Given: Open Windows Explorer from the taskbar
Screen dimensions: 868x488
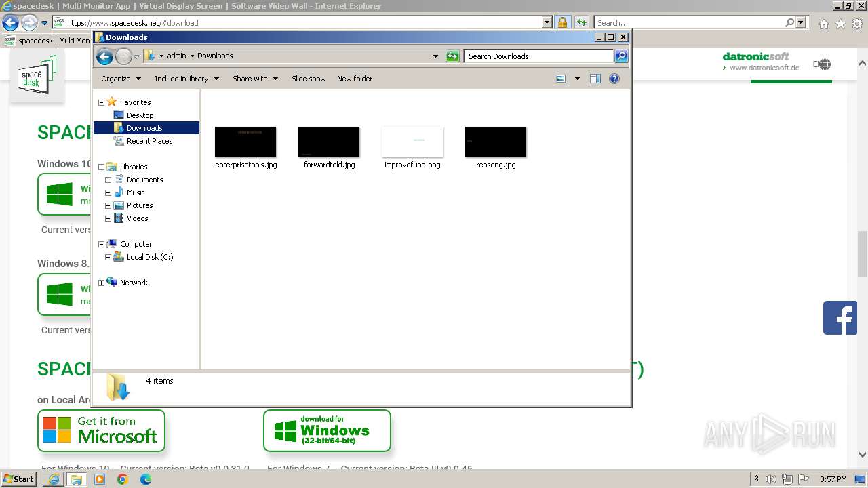Looking at the screenshot, I should pos(76,479).
